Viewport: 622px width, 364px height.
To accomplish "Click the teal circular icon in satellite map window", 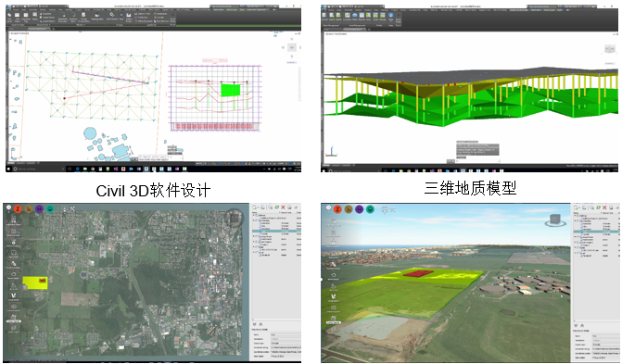I will pos(50,209).
